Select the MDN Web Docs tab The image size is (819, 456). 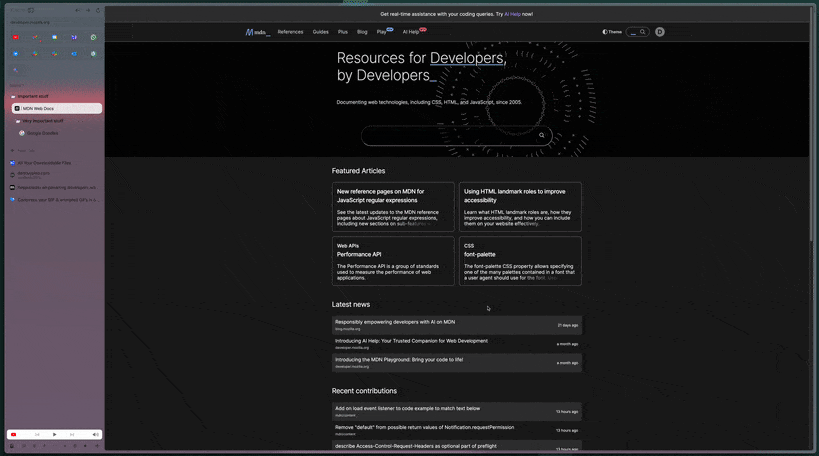tap(57, 109)
